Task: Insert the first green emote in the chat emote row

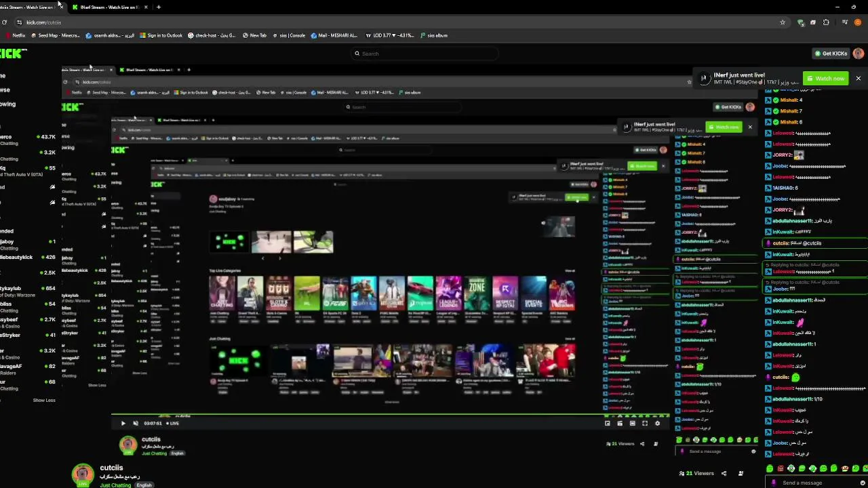Action: pyautogui.click(x=770, y=468)
